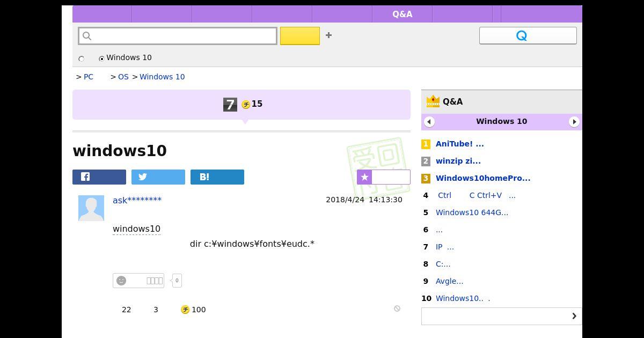644x338 pixels.
Task: Click the count 22 below the post
Action: 127,310
